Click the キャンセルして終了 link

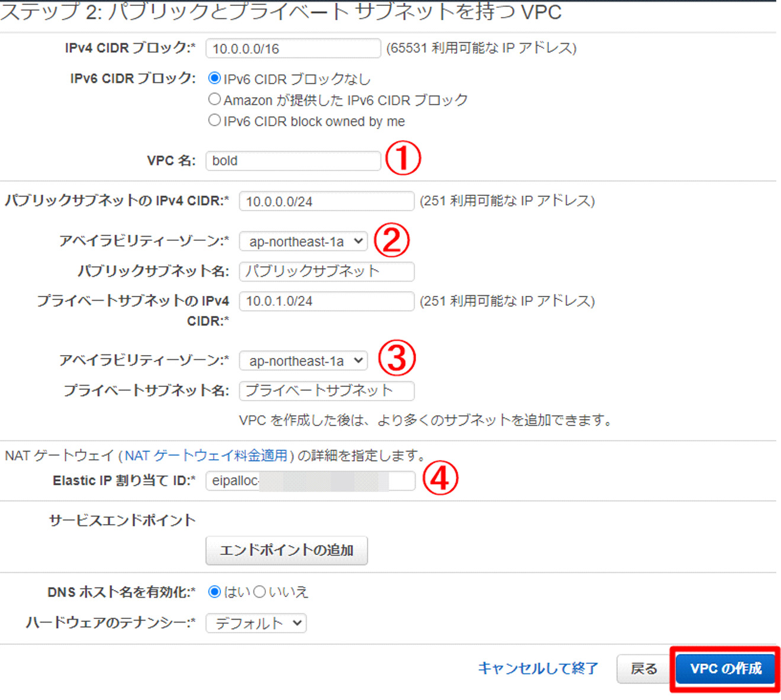pos(538,668)
